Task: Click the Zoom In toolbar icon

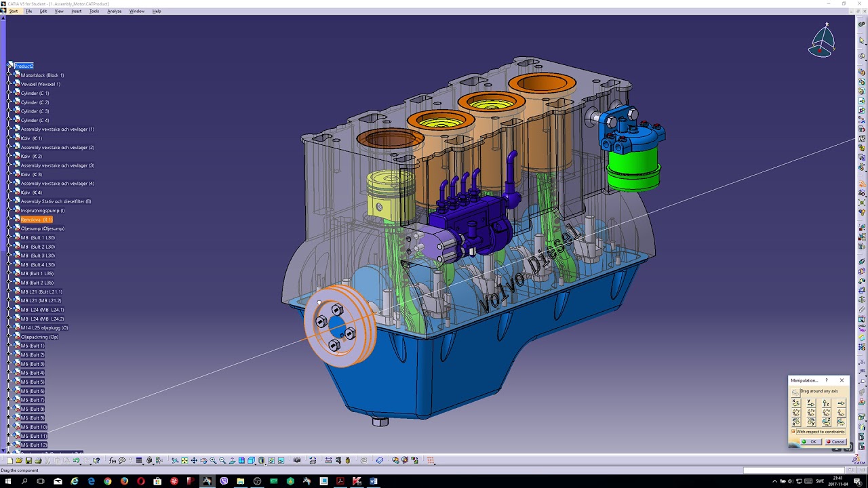Action: coord(213,460)
